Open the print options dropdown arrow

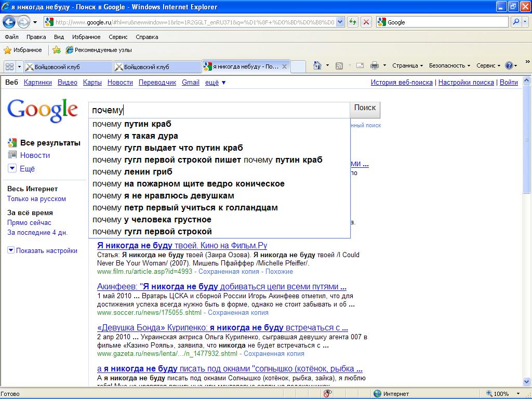click(384, 65)
